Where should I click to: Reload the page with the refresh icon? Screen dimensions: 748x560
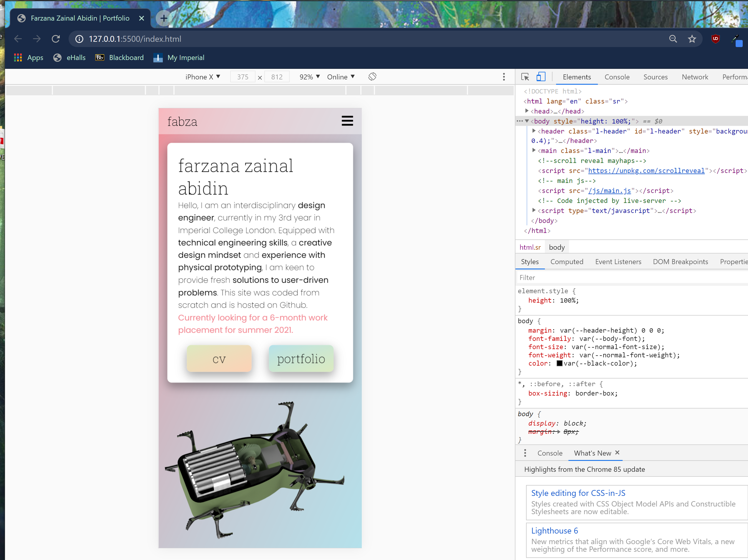point(56,39)
